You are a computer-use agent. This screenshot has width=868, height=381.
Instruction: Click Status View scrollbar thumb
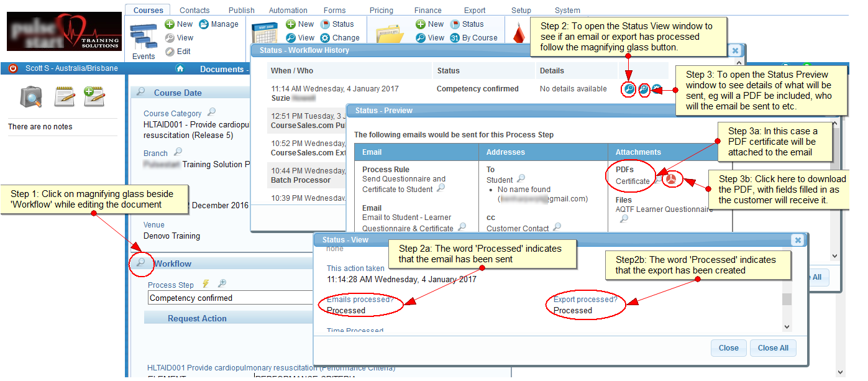(787, 299)
